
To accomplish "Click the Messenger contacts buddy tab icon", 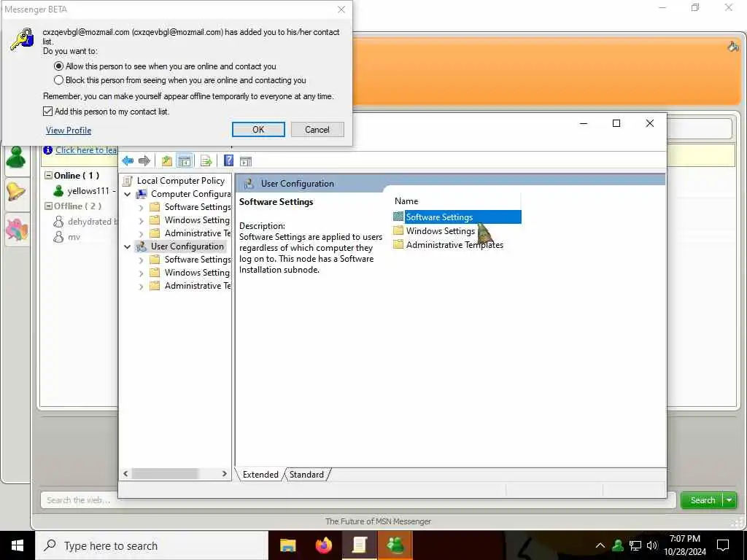I will (16, 157).
